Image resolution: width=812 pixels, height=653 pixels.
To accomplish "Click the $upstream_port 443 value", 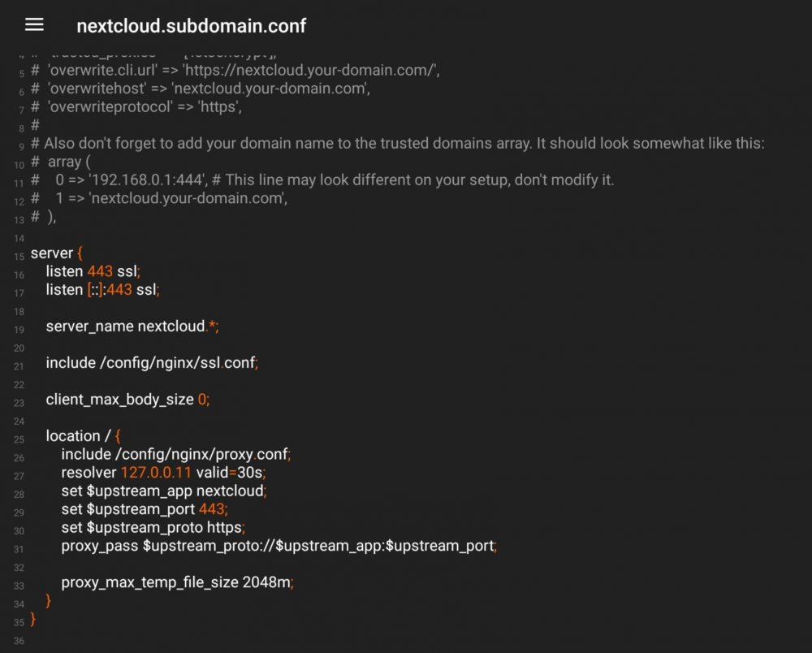I will coord(212,509).
